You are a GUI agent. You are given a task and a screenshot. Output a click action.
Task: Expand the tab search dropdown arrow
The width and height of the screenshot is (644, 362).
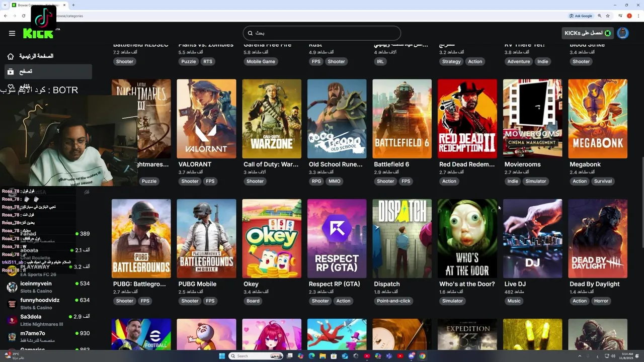pos(5,5)
